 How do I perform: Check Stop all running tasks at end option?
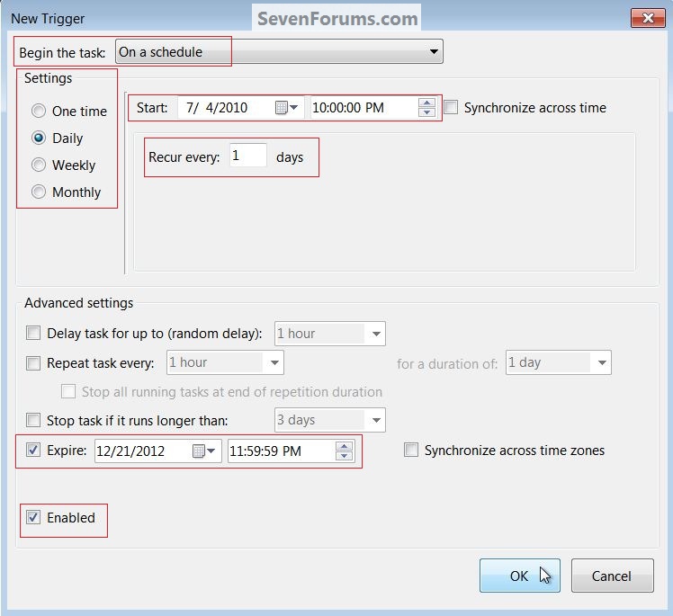tap(68, 391)
